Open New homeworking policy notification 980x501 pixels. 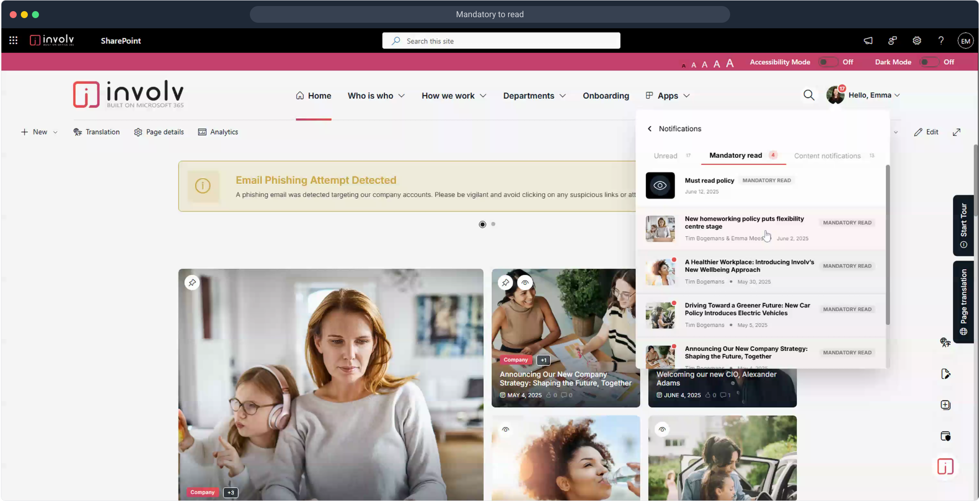tap(760, 228)
